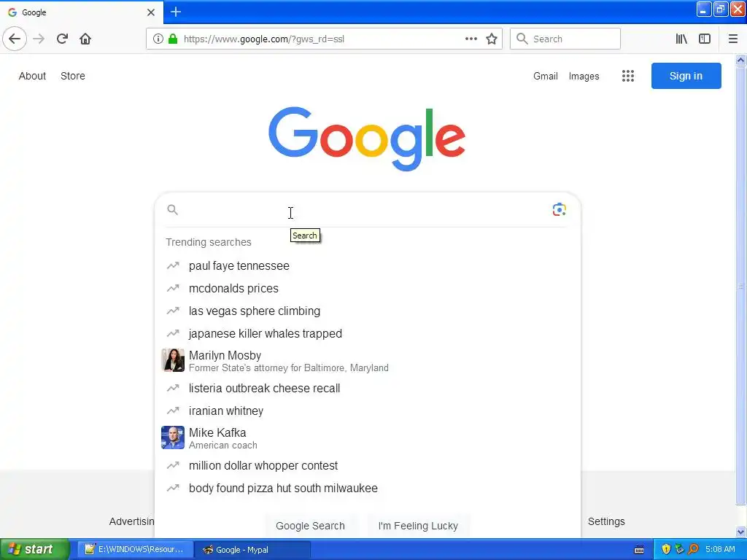Click the vertical scrollbar thumb
Image resolution: width=747 pixels, height=560 pixels.
pos(740,286)
